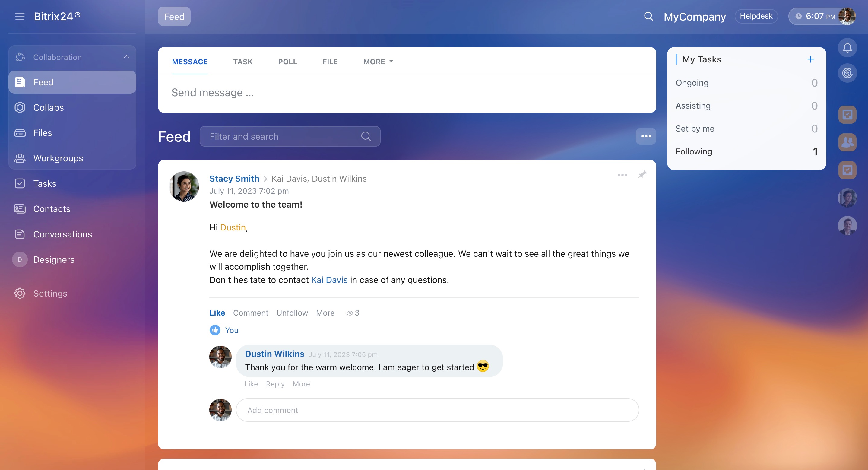The width and height of the screenshot is (868, 470).
Task: Click the search magnifier in top bar
Action: pos(648,16)
